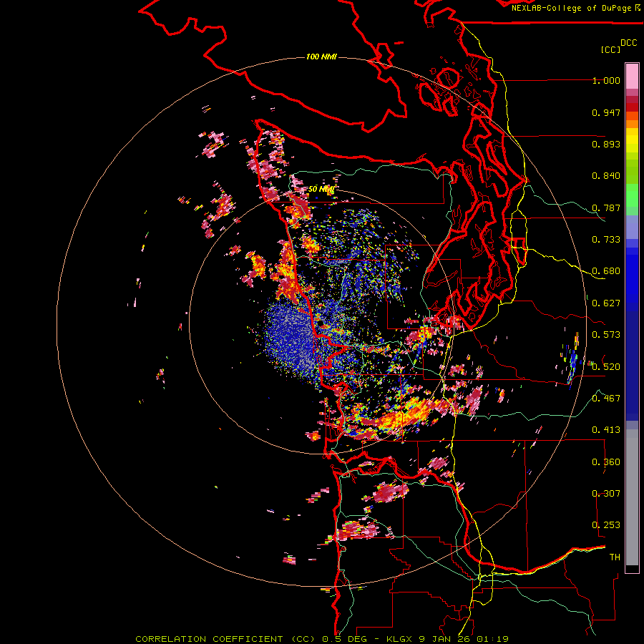Click the [CC] legend title
Viewport: 644px width, 644px height.
tap(610, 49)
